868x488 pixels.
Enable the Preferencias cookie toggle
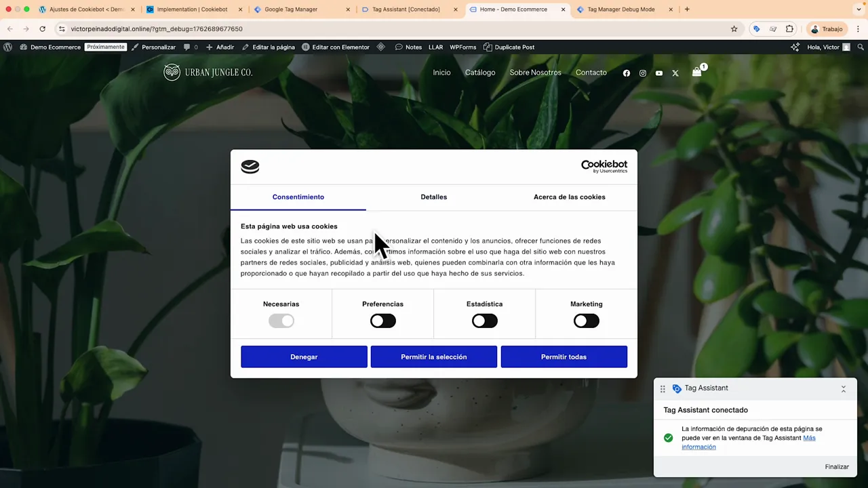click(382, 321)
